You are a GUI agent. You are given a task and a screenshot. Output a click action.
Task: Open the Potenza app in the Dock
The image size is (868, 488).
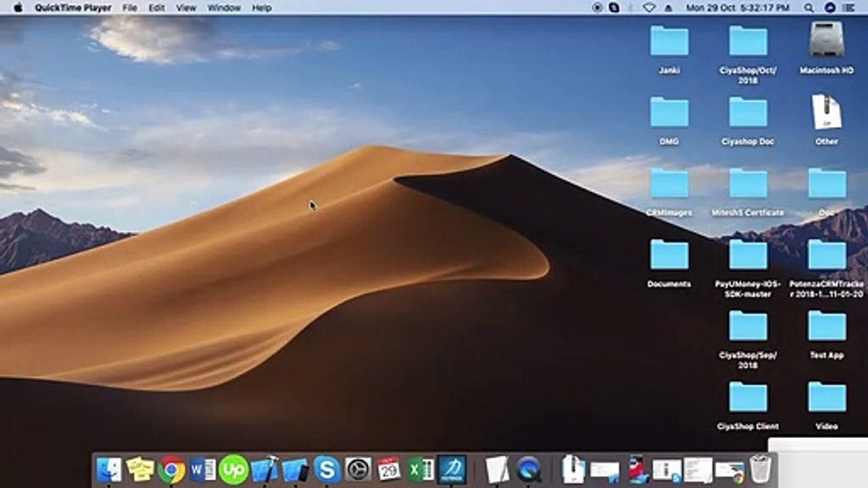452,470
